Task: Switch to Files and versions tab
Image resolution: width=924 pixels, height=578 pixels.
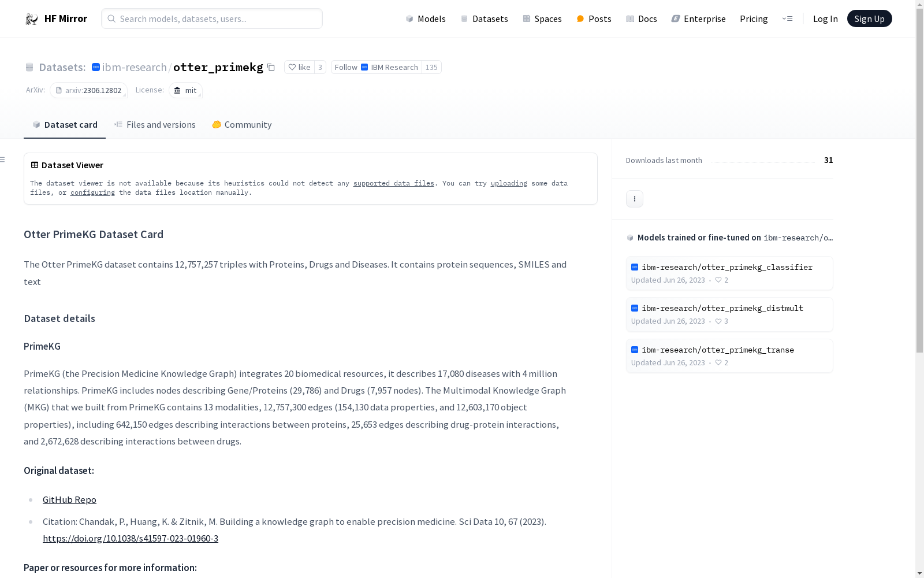Action: (155, 124)
